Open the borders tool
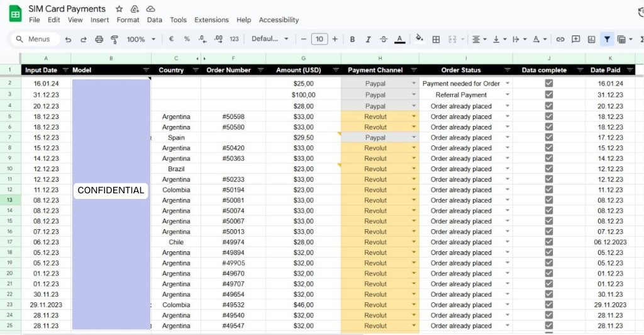644x335 pixels. 436,39
